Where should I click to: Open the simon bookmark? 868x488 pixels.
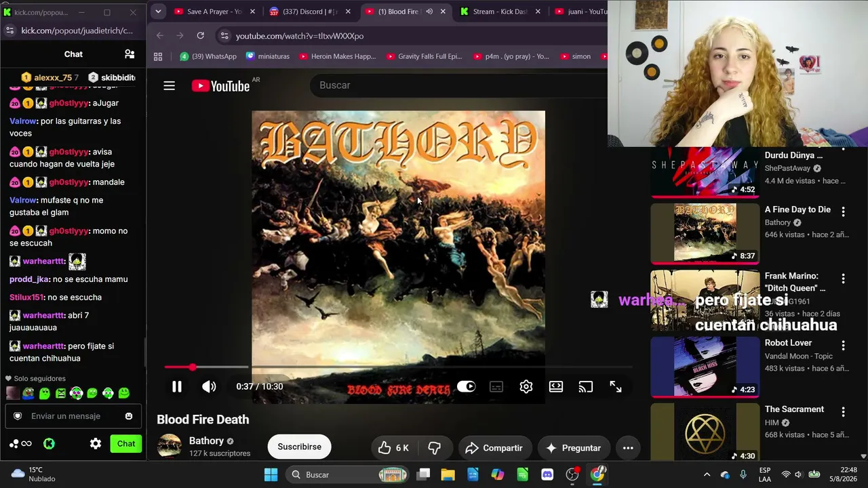point(576,56)
